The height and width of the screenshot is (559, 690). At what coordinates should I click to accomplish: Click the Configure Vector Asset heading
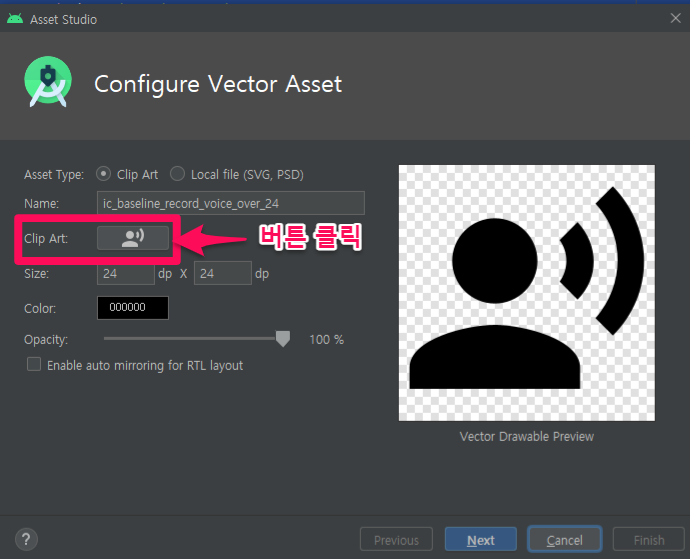tap(218, 84)
